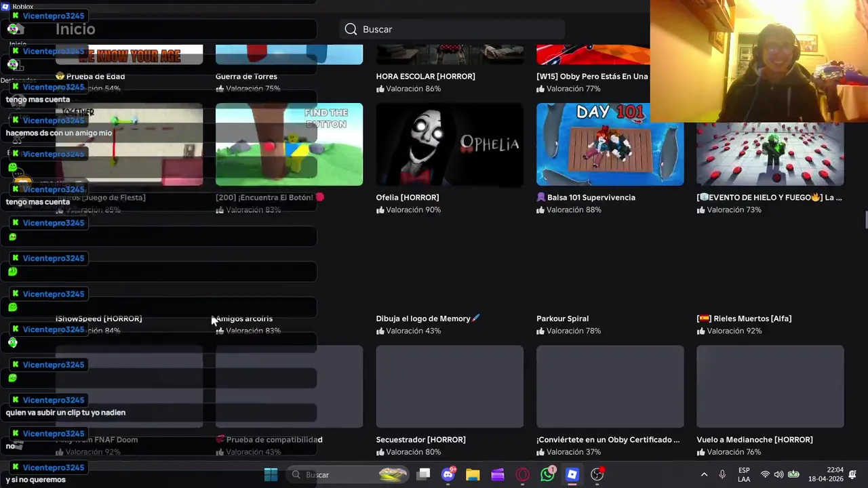The image size is (868, 488).
Task: Open the notifications bell icon
Action: (852, 474)
